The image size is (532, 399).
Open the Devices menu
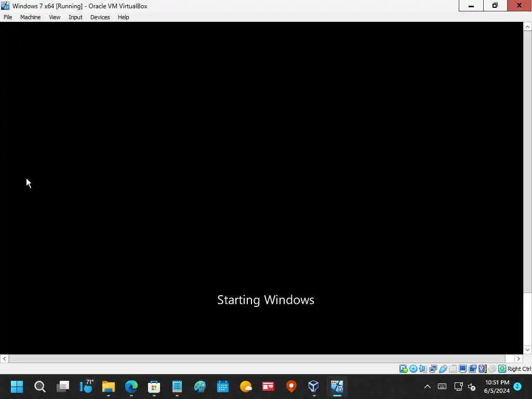[100, 17]
